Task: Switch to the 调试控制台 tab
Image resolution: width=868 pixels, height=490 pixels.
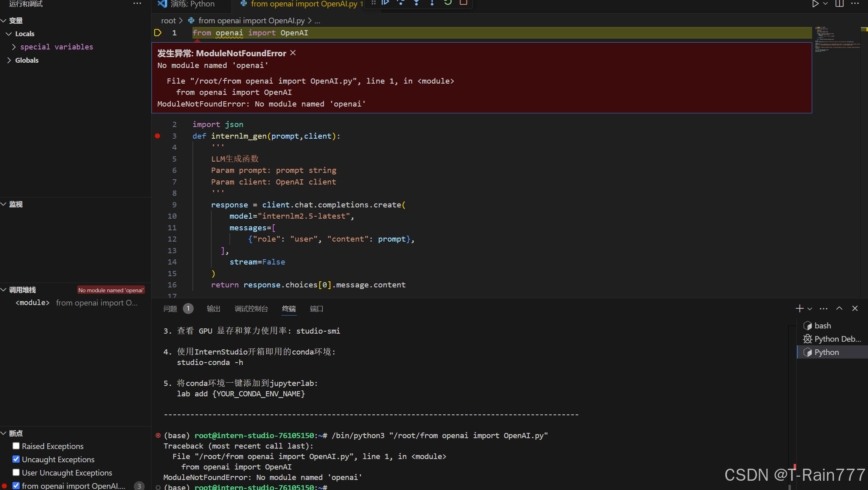Action: pyautogui.click(x=251, y=309)
